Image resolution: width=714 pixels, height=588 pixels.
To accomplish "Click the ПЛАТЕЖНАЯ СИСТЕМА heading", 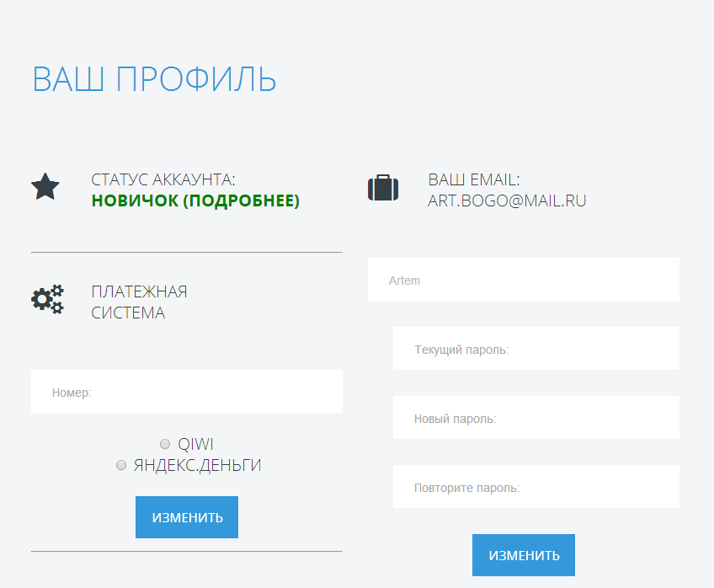I will (x=139, y=302).
